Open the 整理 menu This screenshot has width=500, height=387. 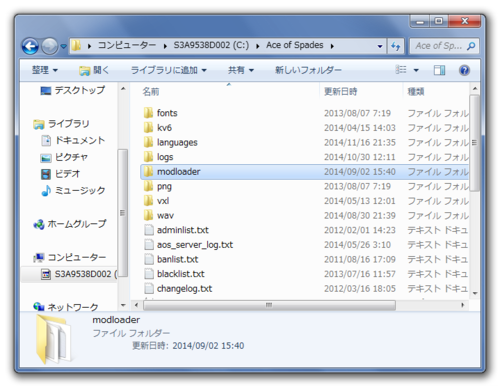click(45, 70)
